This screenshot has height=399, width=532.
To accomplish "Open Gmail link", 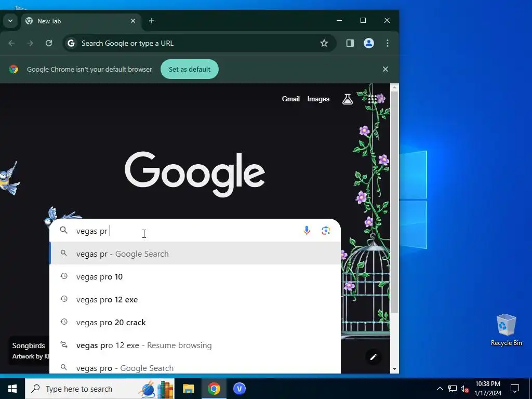I will coord(291,99).
